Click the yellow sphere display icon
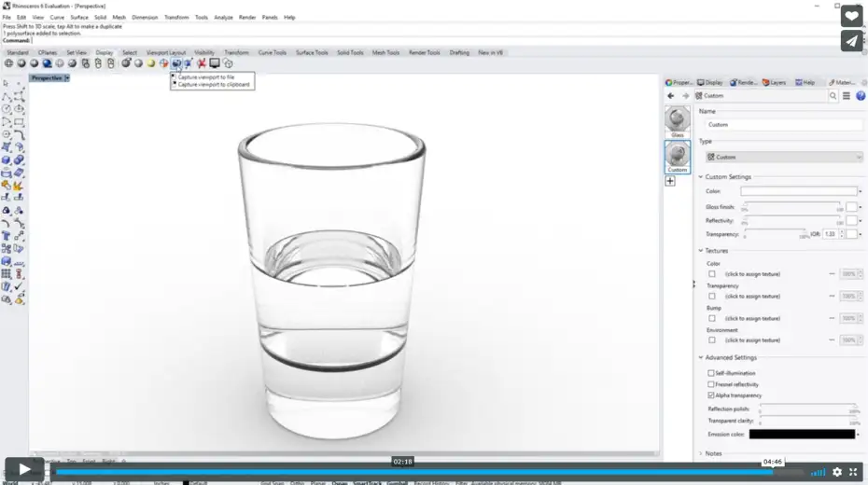The height and width of the screenshot is (485, 868). 150,63
